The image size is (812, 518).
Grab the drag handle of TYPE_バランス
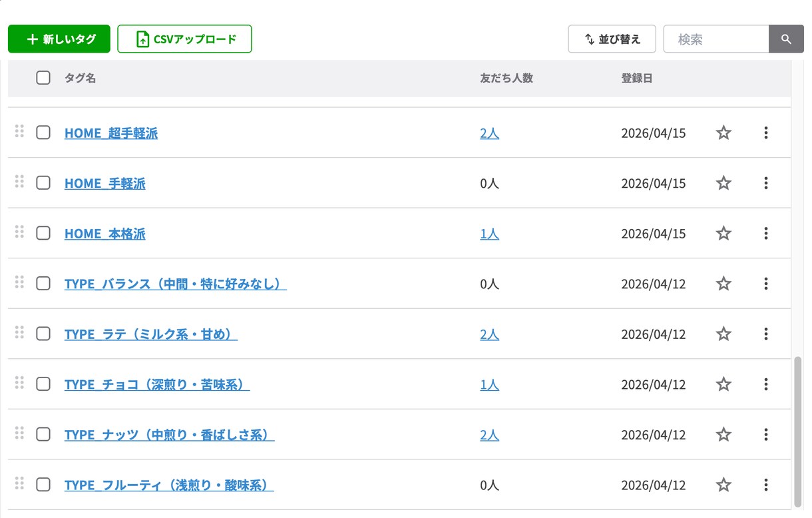click(x=19, y=282)
